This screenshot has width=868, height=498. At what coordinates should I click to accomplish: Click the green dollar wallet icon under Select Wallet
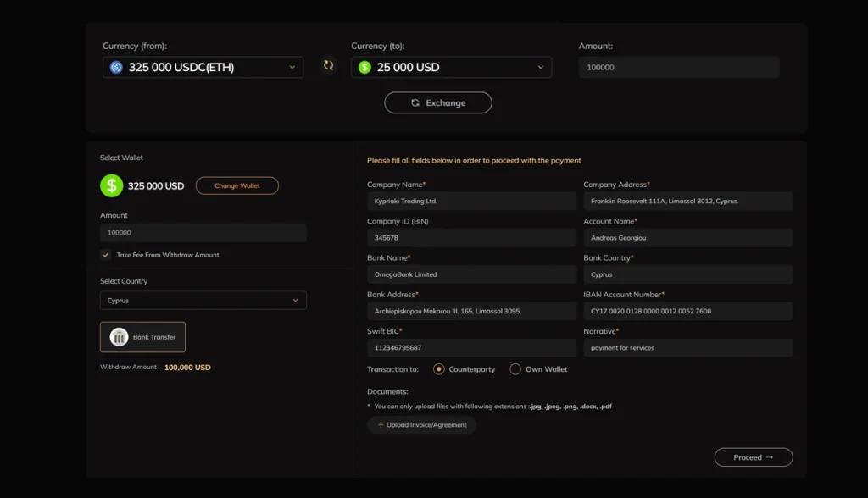tap(110, 185)
